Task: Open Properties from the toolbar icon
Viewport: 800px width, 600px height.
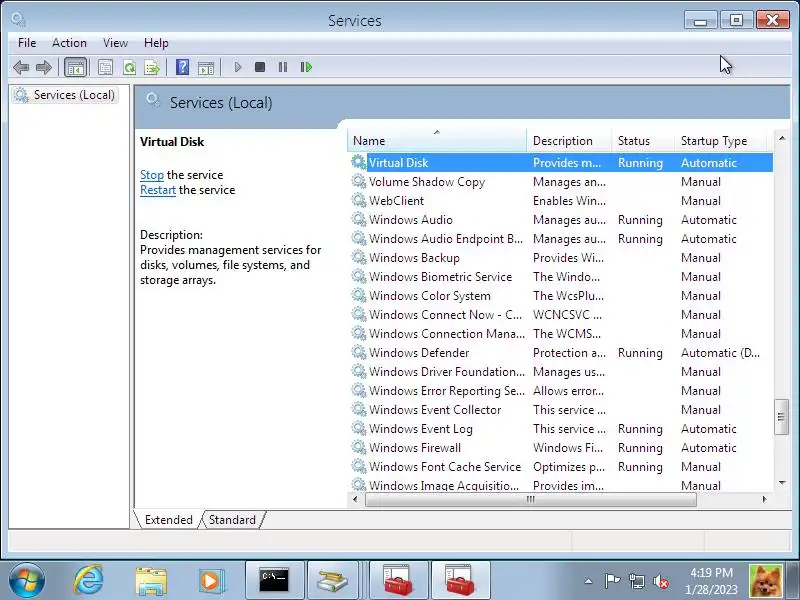Action: 105,67
